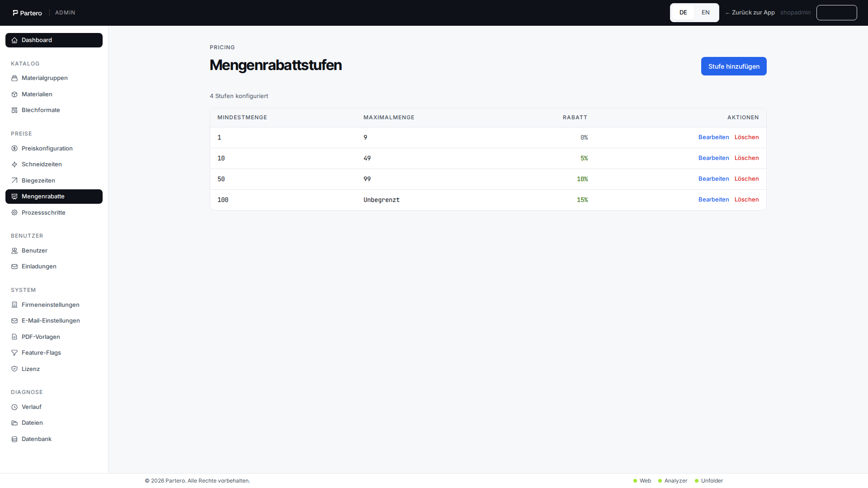Viewport: 868px width, 488px height.
Task: Open Preiskonfiguration via its coin icon
Action: point(14,149)
